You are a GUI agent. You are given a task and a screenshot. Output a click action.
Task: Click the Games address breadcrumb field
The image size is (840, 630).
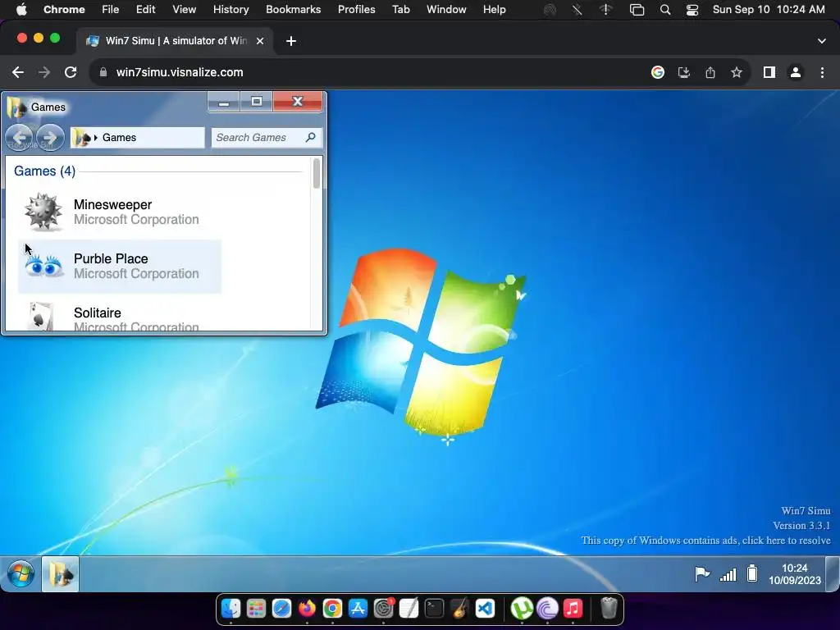(138, 138)
